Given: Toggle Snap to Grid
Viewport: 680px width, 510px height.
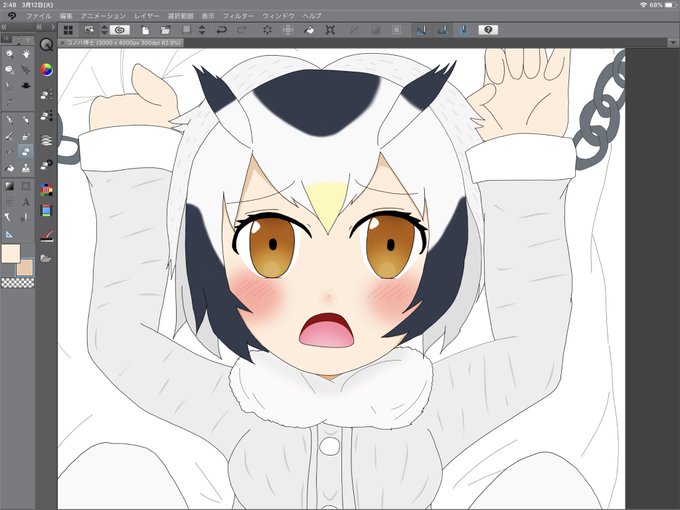Looking at the screenshot, I should 463,30.
